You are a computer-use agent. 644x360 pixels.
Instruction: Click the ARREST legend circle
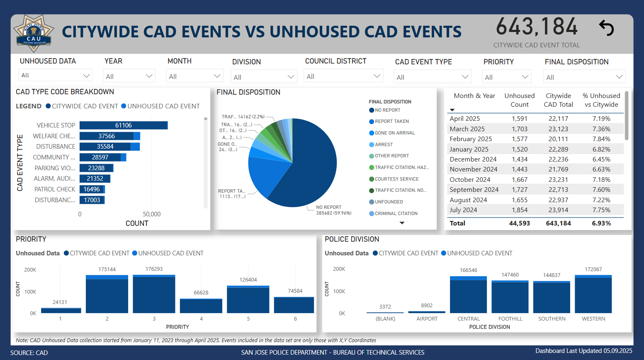click(372, 144)
